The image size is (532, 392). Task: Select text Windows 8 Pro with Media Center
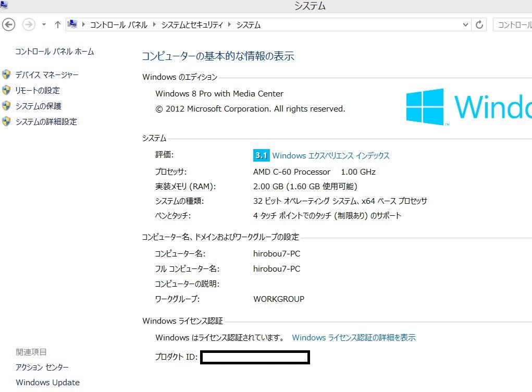219,94
